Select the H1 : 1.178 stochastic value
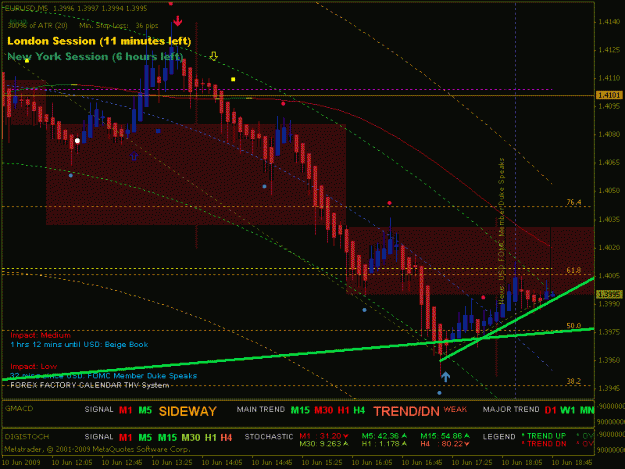Screen dimensions: 625x469 (x=384, y=443)
